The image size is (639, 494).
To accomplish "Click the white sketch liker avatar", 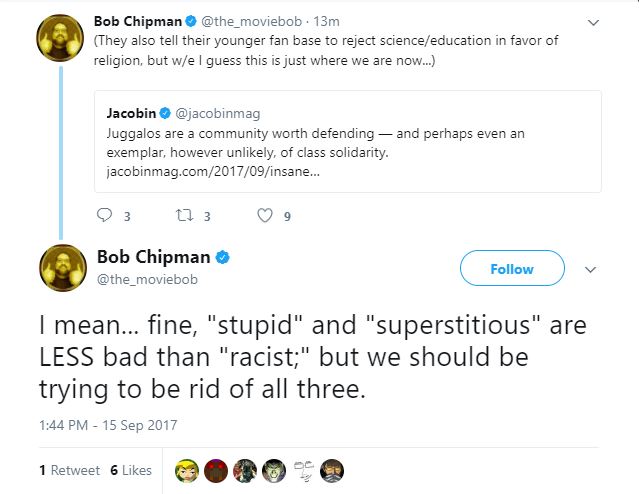I will tap(305, 470).
